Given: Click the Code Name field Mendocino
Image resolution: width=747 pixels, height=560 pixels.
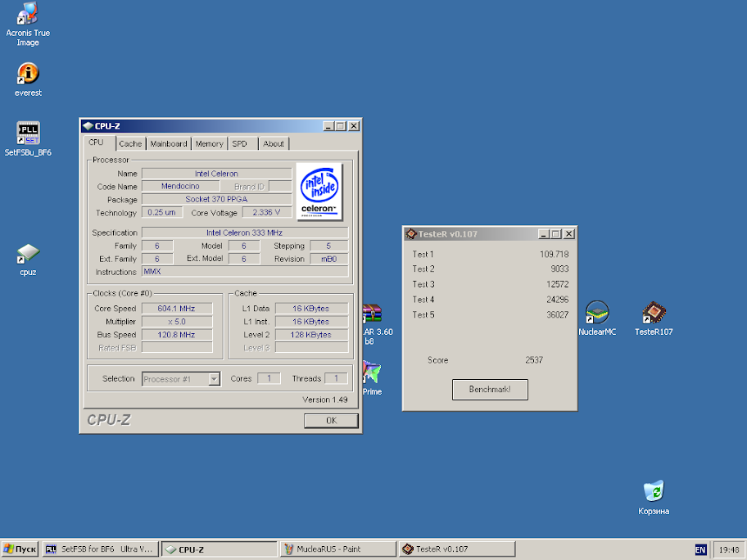Looking at the screenshot, I should [x=180, y=186].
